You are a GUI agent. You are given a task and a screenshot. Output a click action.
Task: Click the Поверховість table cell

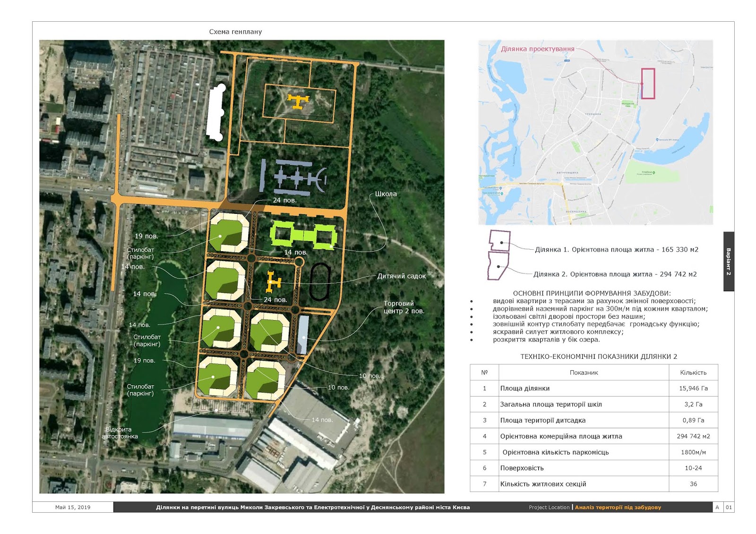point(584,468)
